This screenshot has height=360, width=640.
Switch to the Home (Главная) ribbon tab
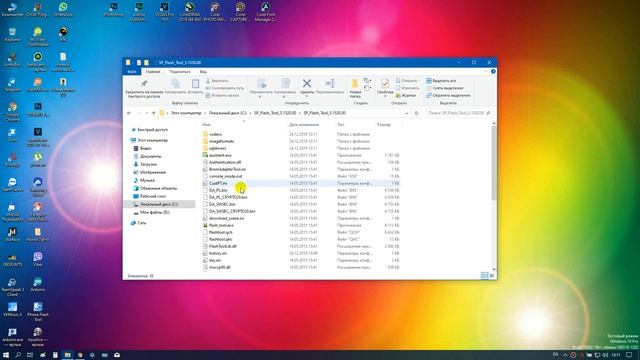pos(153,71)
